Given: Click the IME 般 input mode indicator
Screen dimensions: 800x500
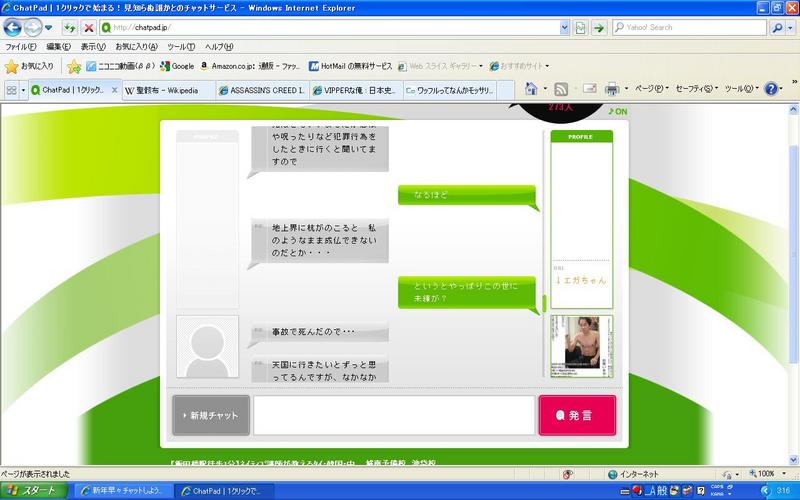Looking at the screenshot, I should [661, 491].
